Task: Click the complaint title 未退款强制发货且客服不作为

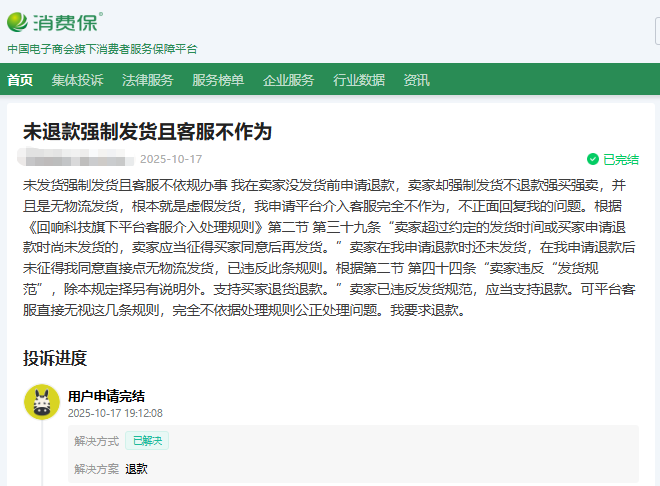Action: point(147,131)
